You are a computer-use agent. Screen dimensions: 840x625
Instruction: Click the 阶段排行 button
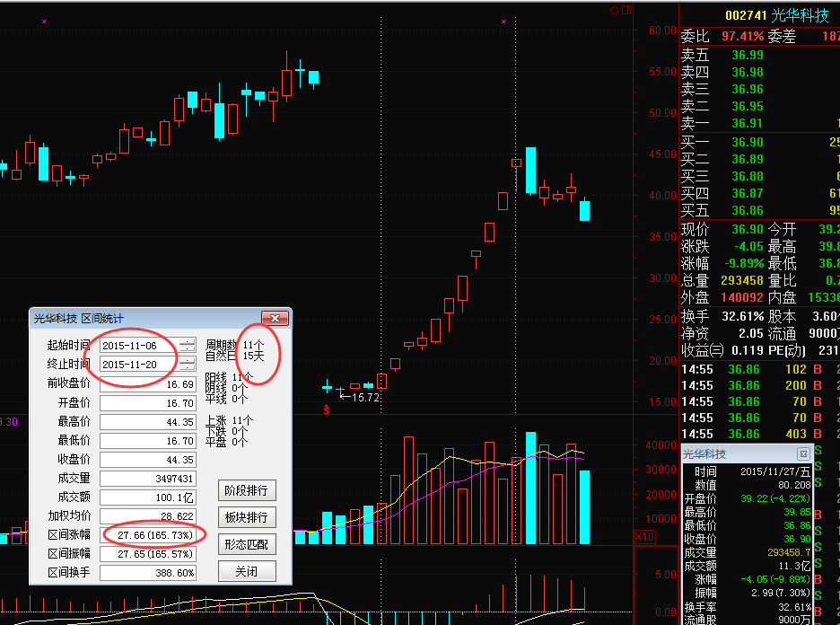(247, 490)
